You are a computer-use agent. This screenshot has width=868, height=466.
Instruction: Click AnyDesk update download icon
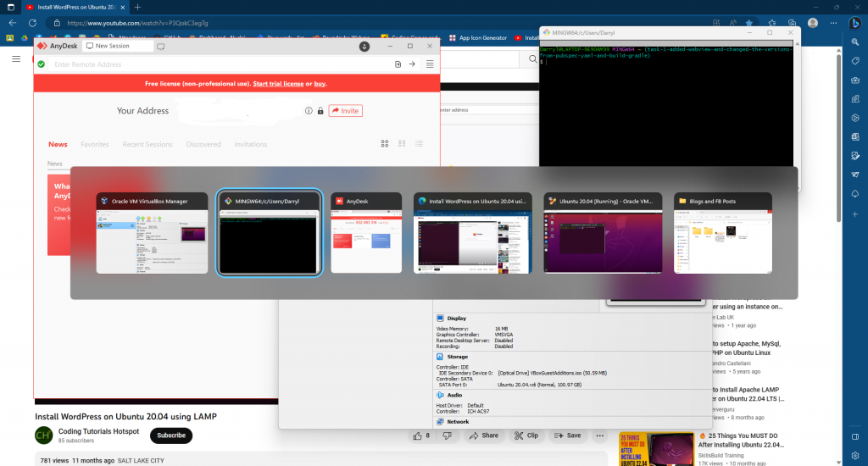[x=364, y=47]
